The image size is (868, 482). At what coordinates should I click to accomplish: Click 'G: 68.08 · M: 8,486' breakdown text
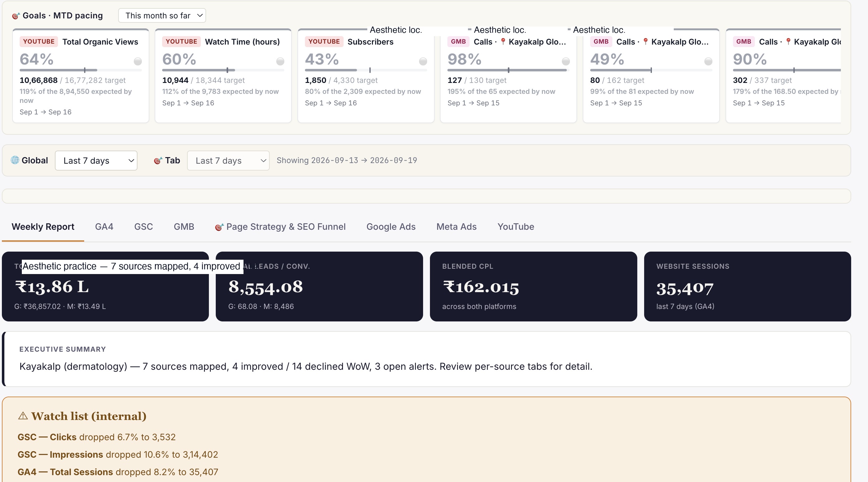[x=261, y=306]
